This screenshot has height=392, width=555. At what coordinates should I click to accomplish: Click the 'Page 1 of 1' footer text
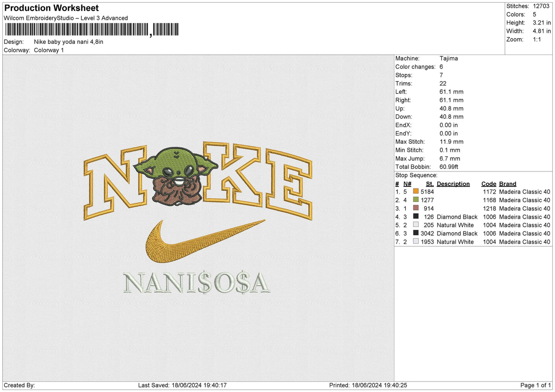(536, 386)
